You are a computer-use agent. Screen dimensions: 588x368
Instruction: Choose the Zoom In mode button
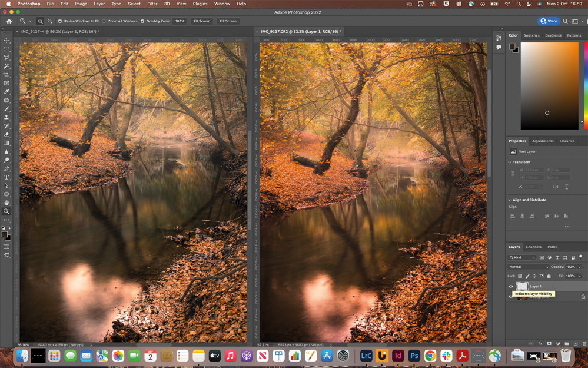(40, 21)
